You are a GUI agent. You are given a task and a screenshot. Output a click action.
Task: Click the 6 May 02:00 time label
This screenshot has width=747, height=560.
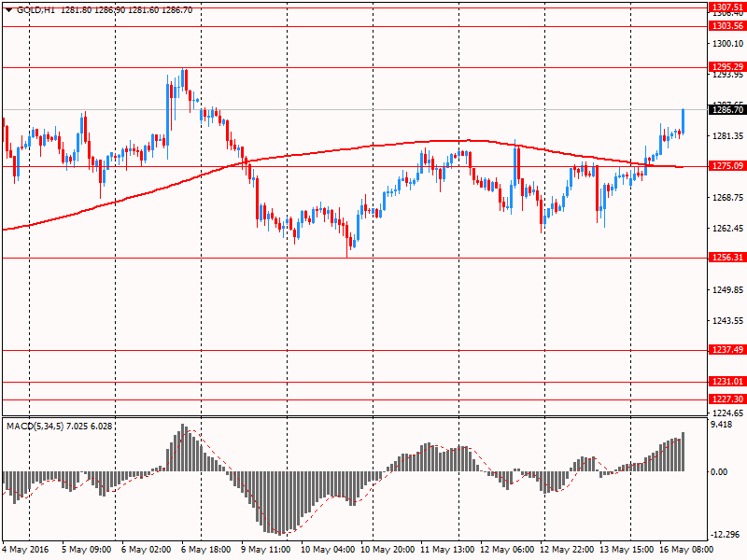(x=146, y=550)
